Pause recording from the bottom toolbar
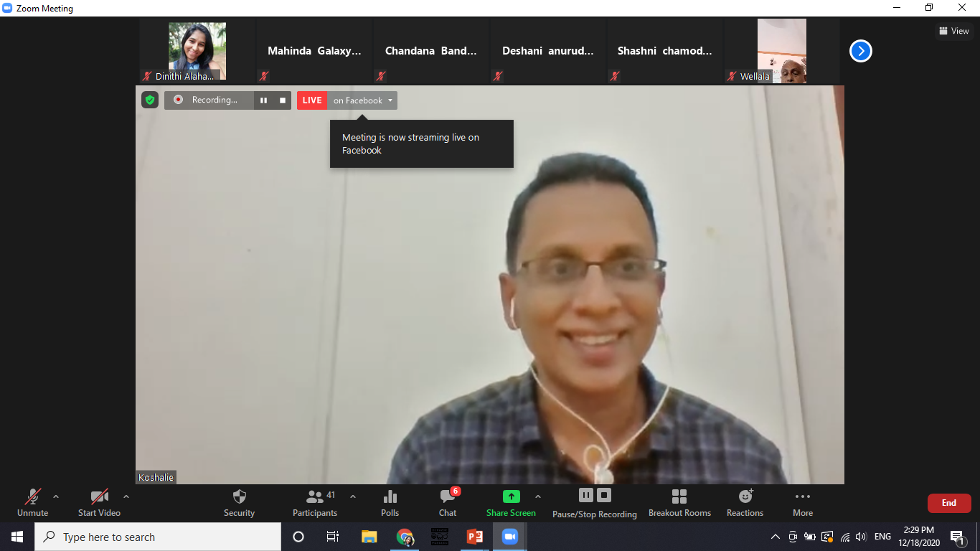The image size is (980, 551). [586, 495]
